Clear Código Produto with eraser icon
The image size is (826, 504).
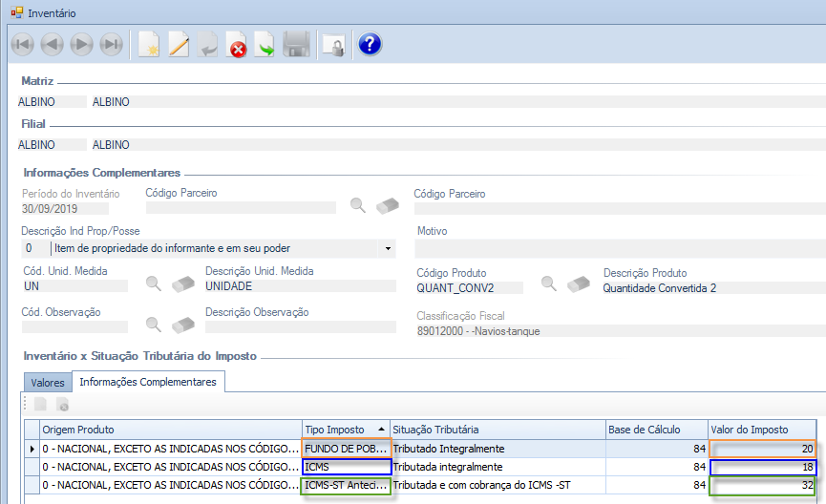577,283
